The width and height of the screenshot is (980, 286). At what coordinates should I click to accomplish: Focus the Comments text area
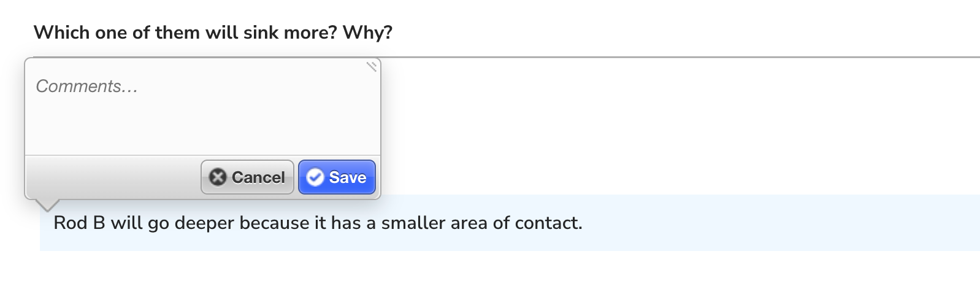(202, 107)
